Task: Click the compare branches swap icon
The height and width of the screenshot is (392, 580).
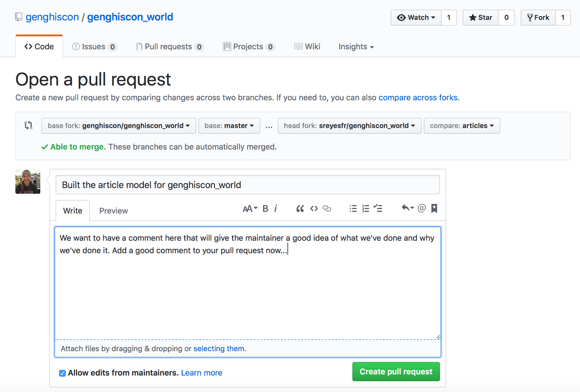Action: [29, 125]
